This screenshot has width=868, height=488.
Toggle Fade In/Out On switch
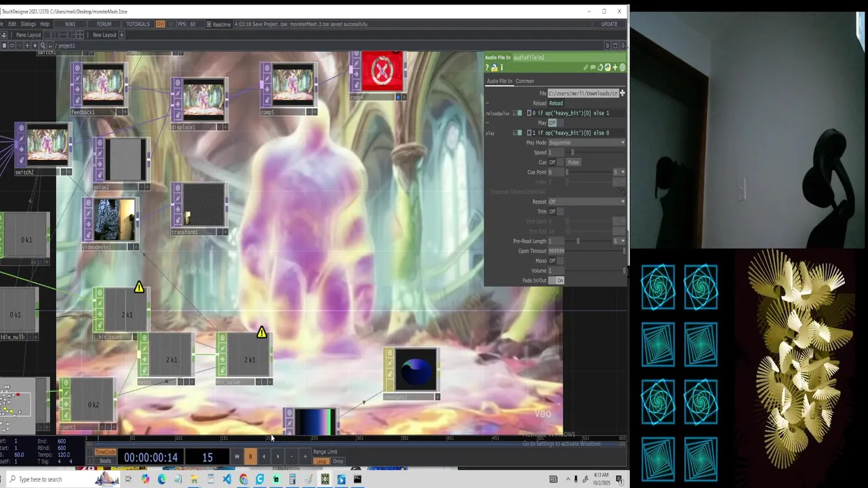[556, 281]
